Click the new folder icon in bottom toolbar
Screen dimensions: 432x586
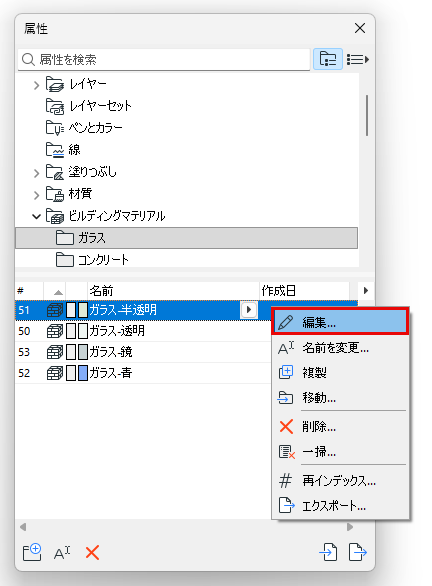coord(32,552)
